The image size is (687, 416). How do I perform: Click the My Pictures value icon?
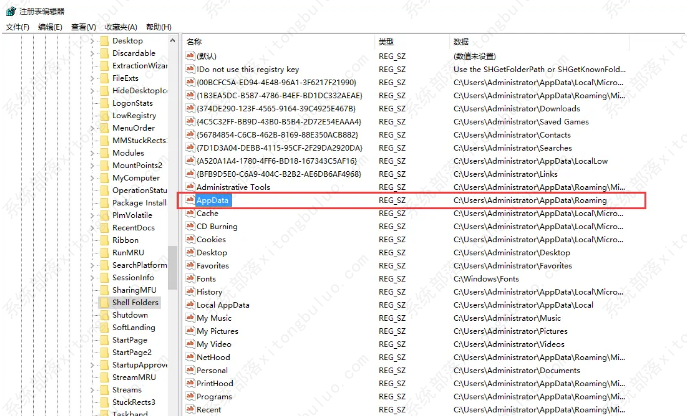[189, 331]
